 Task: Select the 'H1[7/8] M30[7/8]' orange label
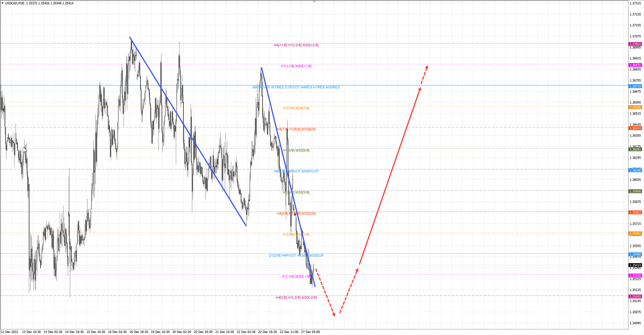click(296, 108)
